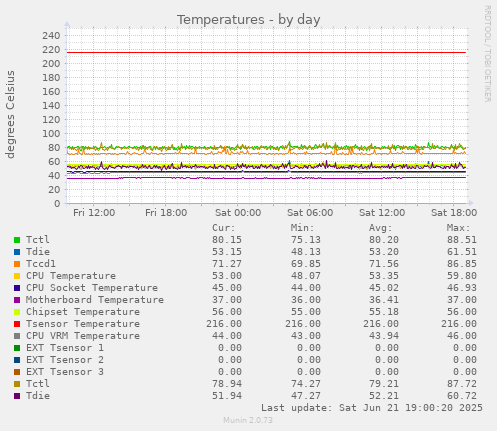Click the Tctl label in the 80.15 row
The image size is (497, 431).
coord(38,240)
